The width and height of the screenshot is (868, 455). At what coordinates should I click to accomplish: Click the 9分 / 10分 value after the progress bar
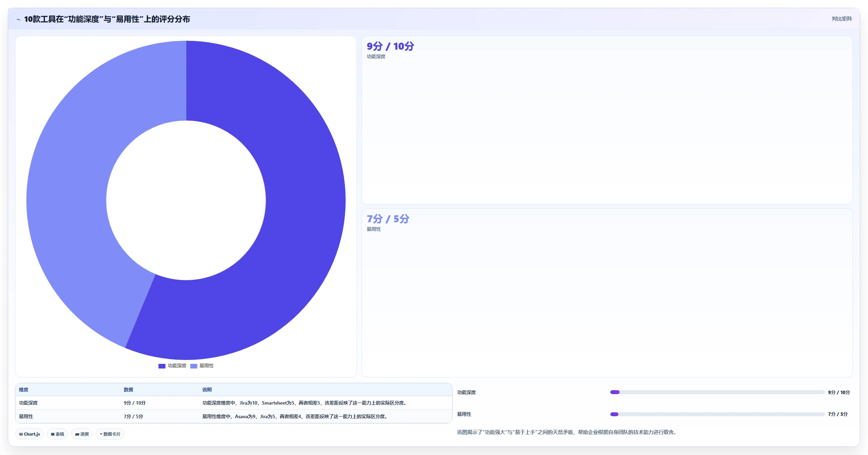click(x=839, y=393)
